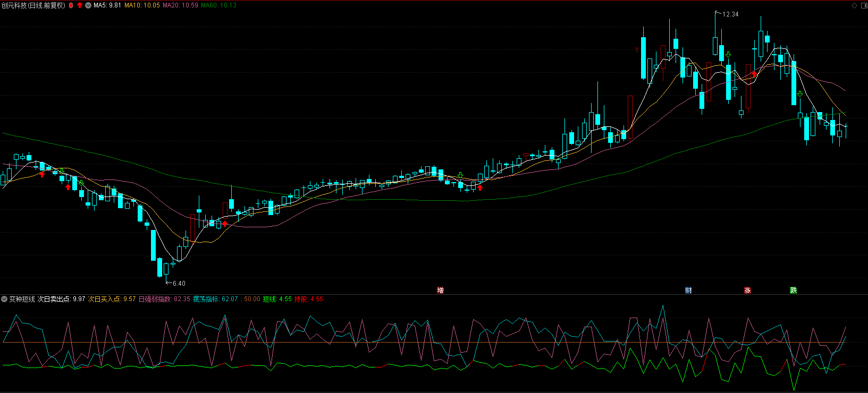
Task: Click the 12.34 high price label
Action: [730, 14]
